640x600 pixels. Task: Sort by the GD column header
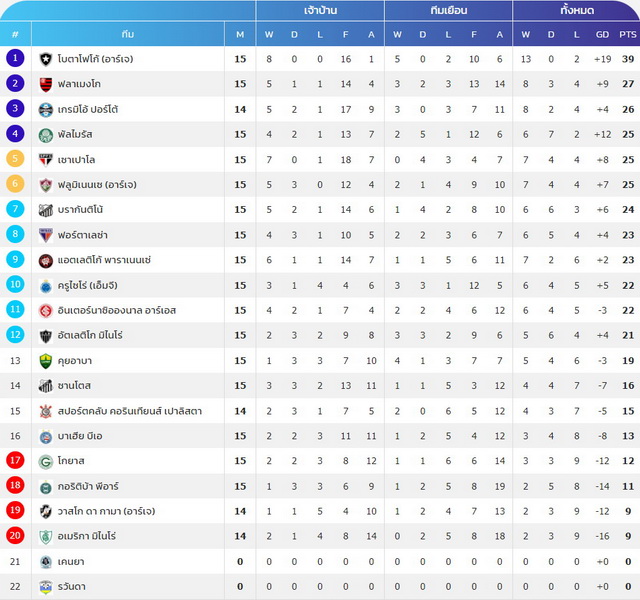click(602, 34)
